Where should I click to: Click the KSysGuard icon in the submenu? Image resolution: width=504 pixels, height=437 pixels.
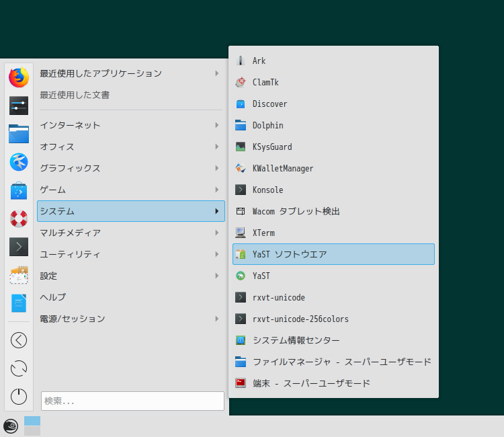[241, 147]
